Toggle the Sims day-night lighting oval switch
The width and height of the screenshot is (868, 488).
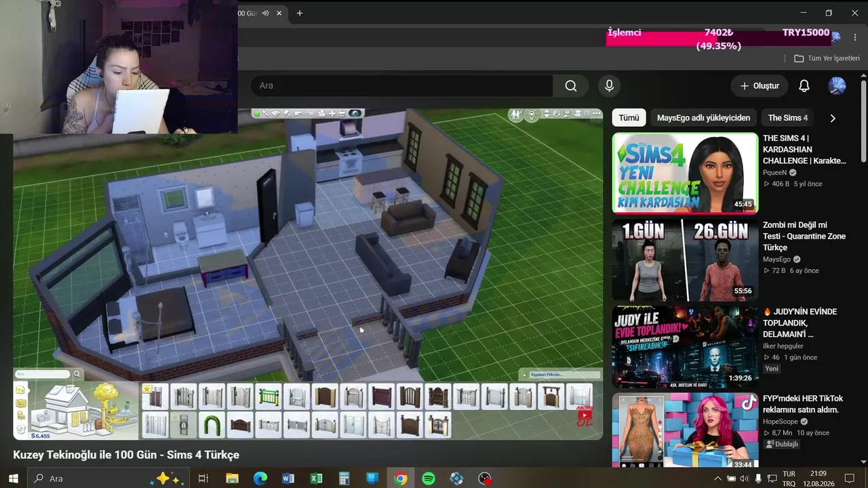(356, 113)
